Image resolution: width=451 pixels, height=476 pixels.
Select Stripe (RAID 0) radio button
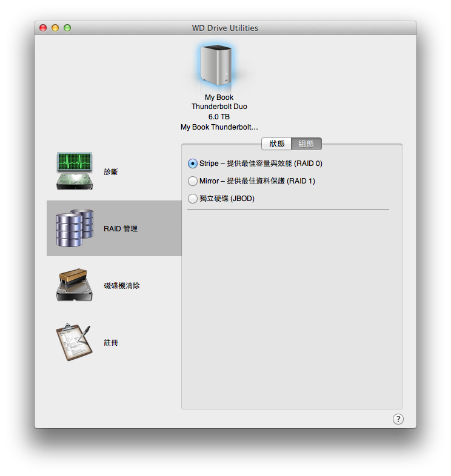pos(193,164)
